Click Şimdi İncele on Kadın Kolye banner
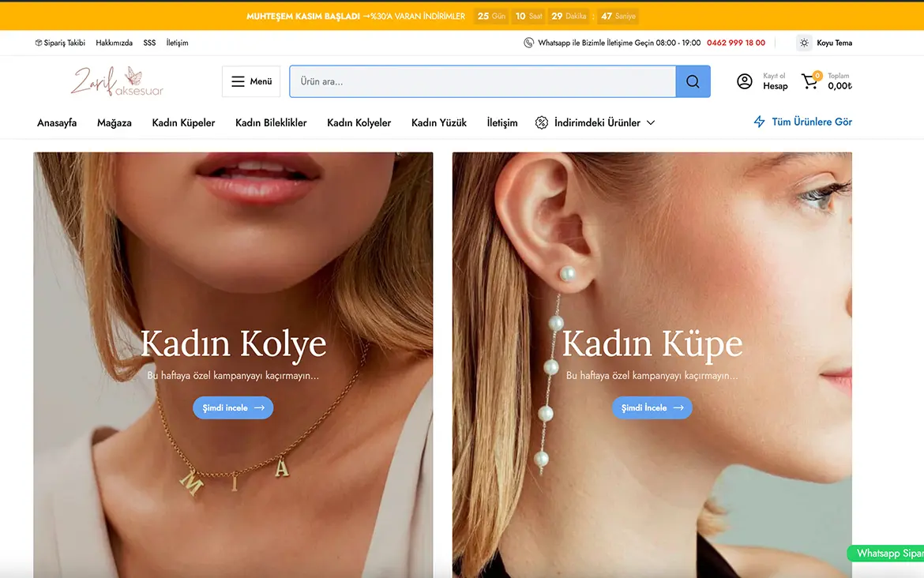This screenshot has height=578, width=924. tap(233, 407)
